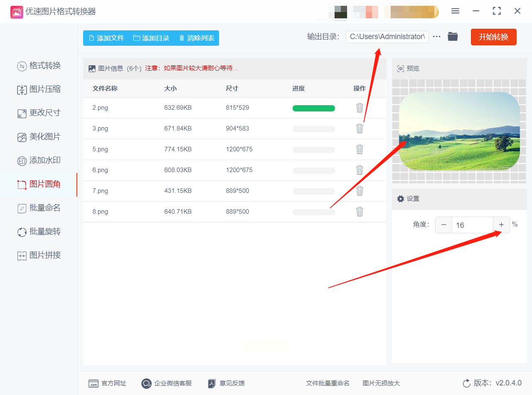This screenshot has height=395, width=532.
Task: Open the hamburger menu in title bar
Action: tap(455, 11)
